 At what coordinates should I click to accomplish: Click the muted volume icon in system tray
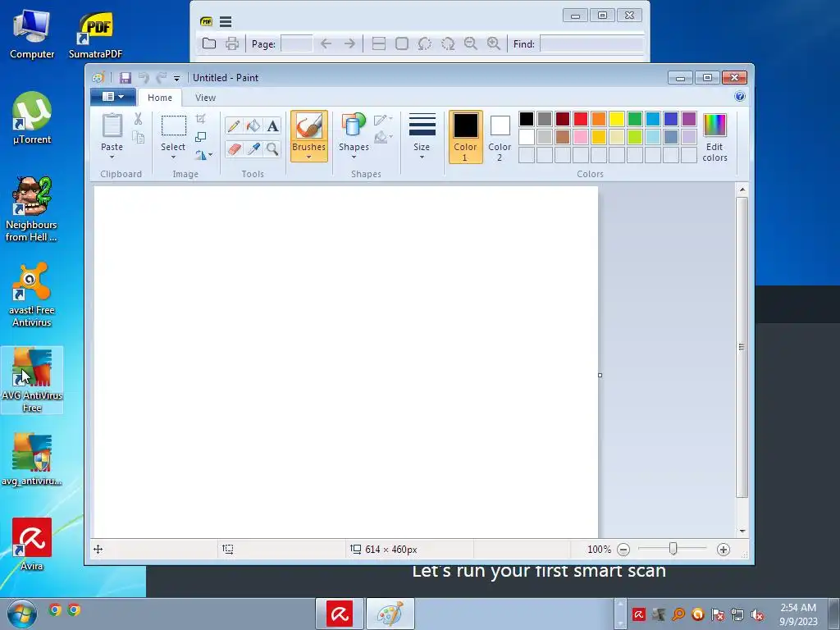coord(757,614)
